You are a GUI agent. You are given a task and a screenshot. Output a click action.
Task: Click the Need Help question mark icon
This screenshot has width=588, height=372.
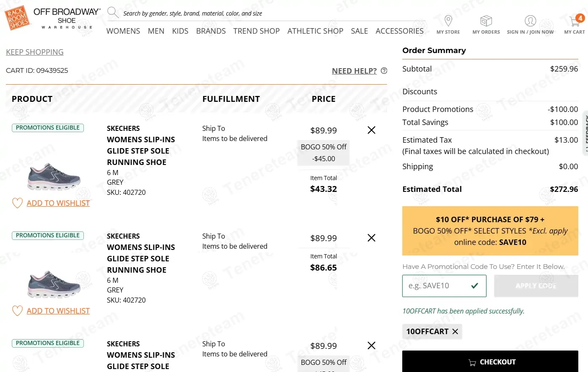(x=384, y=71)
